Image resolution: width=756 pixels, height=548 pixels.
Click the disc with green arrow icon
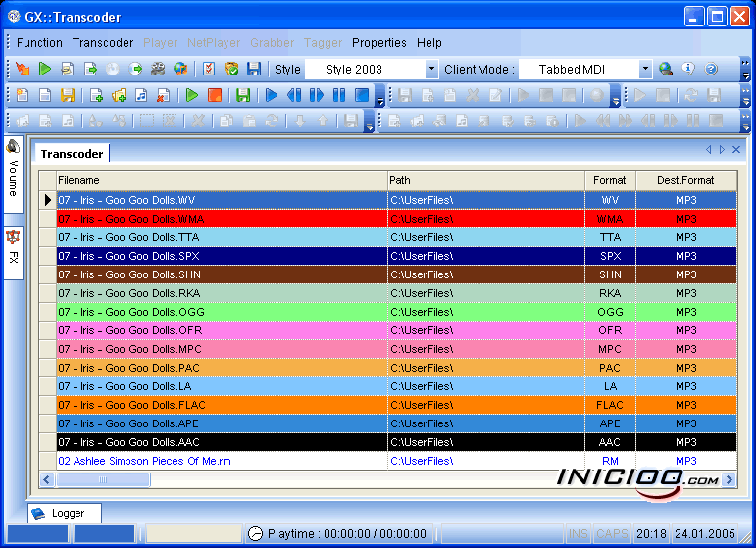[135, 69]
